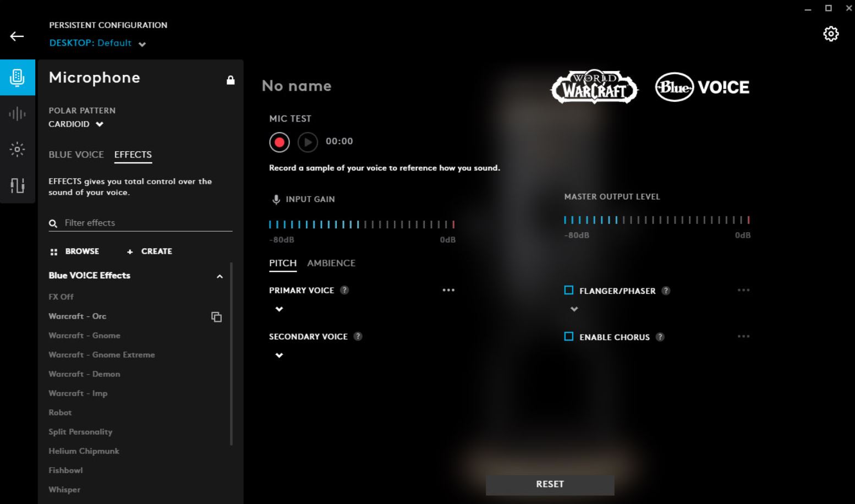Open the AMBIENCE tab
The width and height of the screenshot is (855, 504).
coord(331,264)
